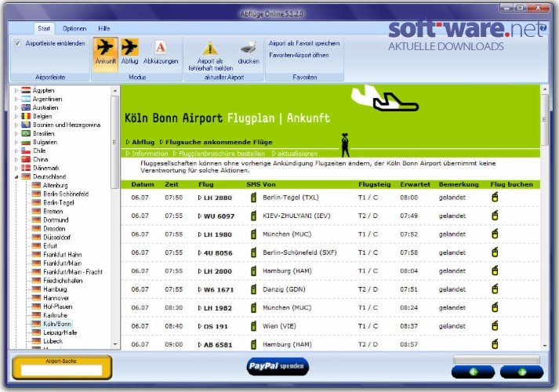The image size is (559, 392).
Task: Click the airplane logo in the page header
Action: click(385, 98)
